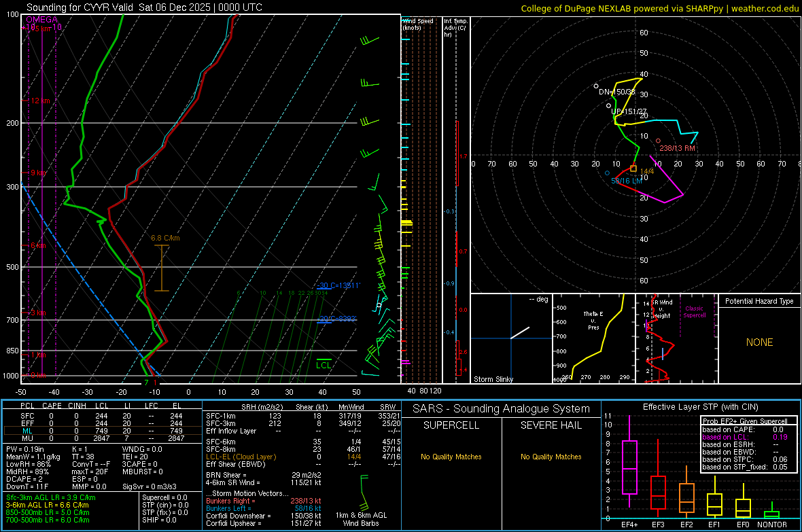The width and height of the screenshot is (802, 532).
Task: Click No Quality Matches under SUPERCELL
Action: [x=451, y=457]
